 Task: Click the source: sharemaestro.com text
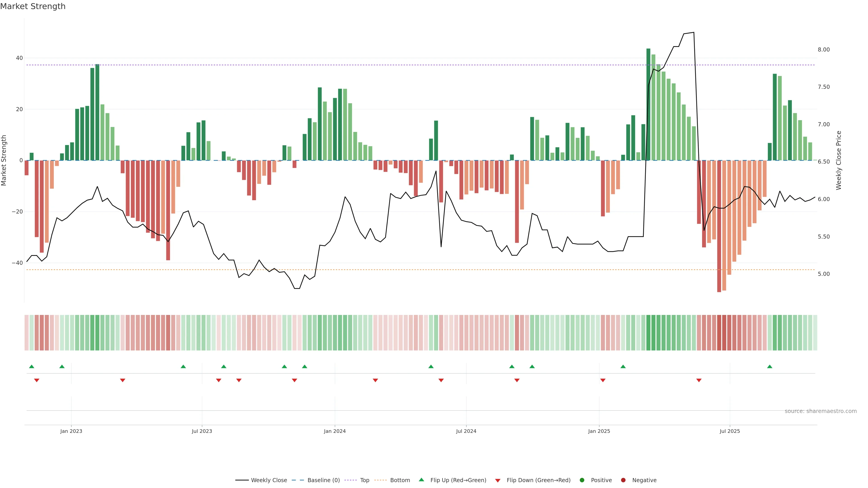coord(821,411)
